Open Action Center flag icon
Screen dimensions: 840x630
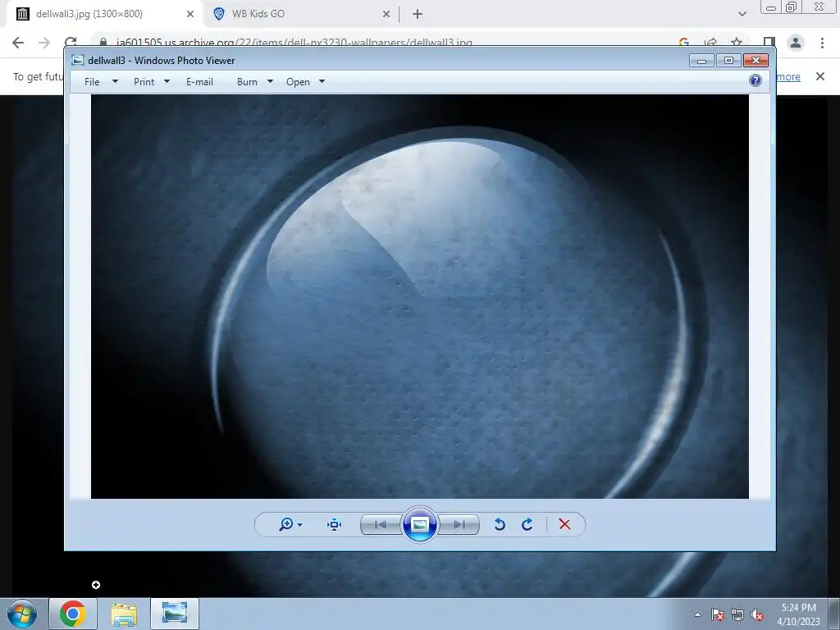[x=718, y=614]
